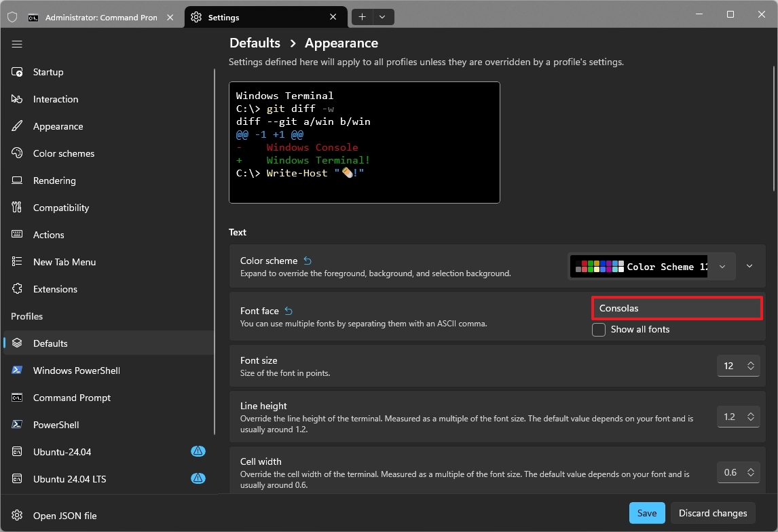Click the Startup rocket icon in sidebar

18,72
